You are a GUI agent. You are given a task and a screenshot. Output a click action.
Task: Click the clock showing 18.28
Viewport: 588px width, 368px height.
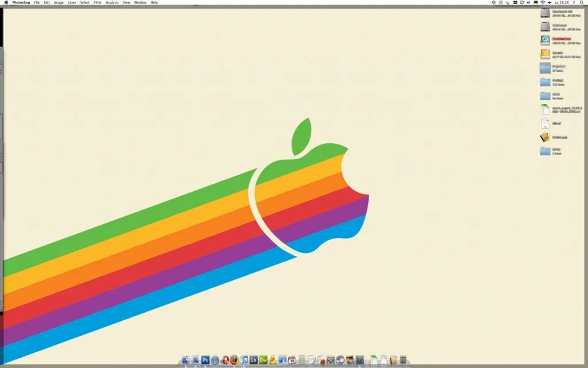pos(560,3)
